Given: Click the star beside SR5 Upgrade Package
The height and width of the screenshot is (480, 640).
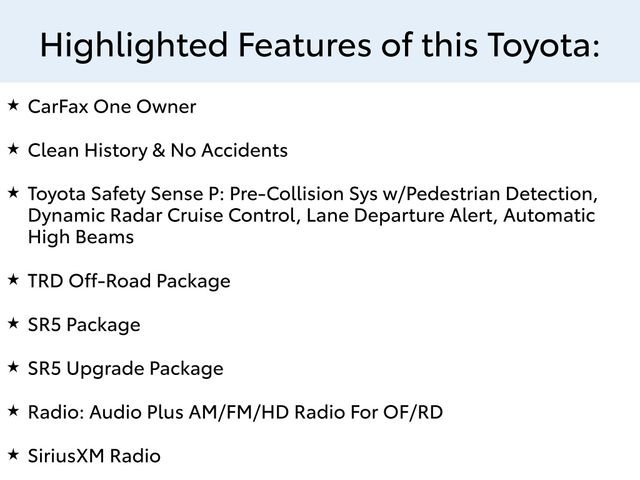Looking at the screenshot, I should click(13, 367).
